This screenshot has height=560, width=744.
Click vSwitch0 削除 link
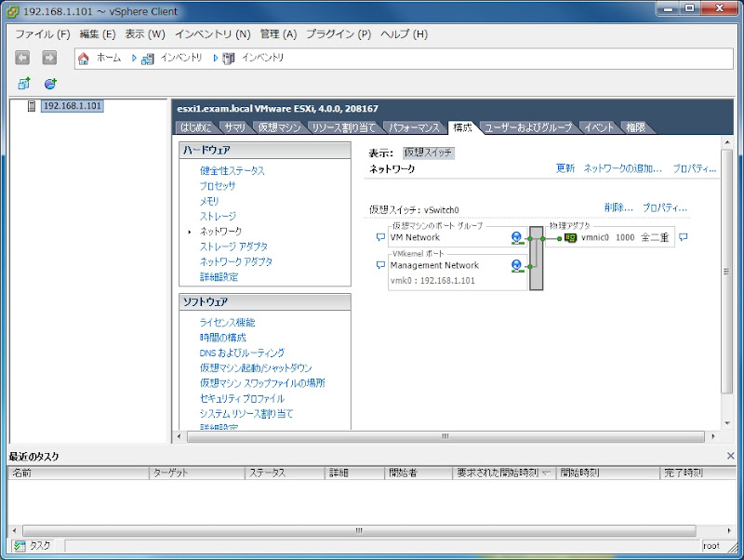[618, 207]
